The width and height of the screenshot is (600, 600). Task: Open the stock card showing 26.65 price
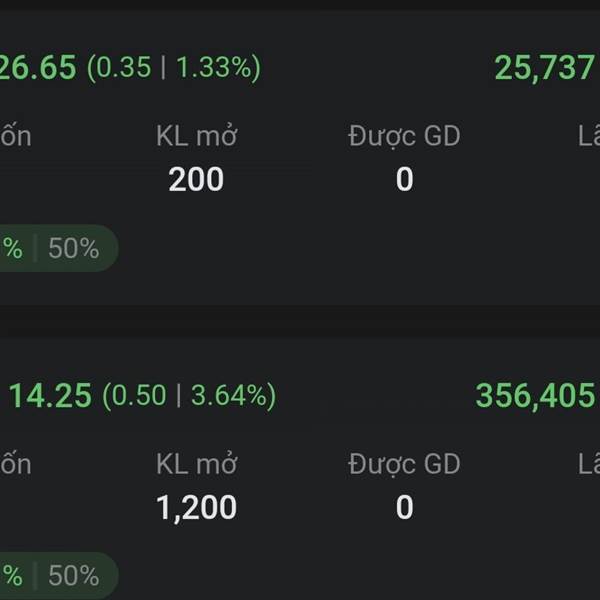pyautogui.click(x=300, y=158)
